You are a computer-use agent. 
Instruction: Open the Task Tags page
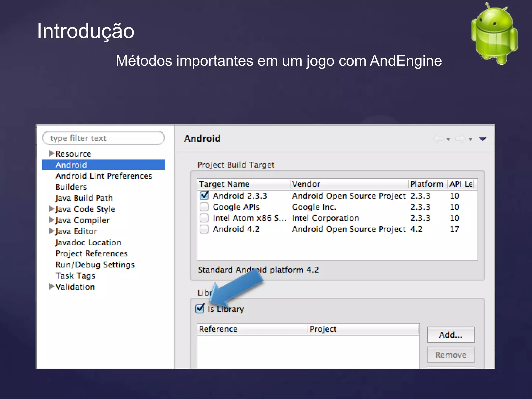tap(75, 276)
